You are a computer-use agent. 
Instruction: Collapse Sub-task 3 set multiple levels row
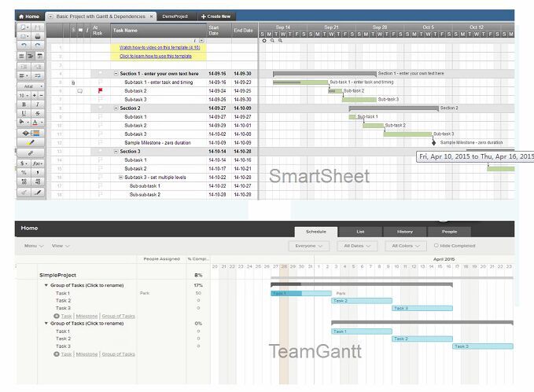pos(120,178)
